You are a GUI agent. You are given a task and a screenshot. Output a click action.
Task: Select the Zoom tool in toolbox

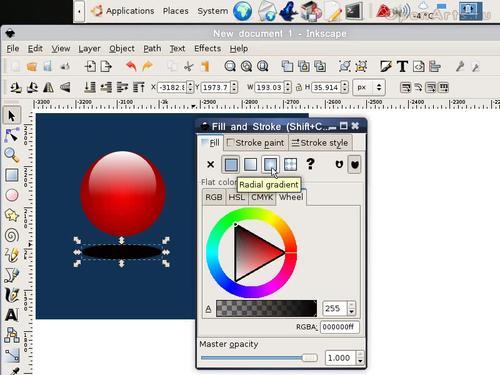point(12,155)
